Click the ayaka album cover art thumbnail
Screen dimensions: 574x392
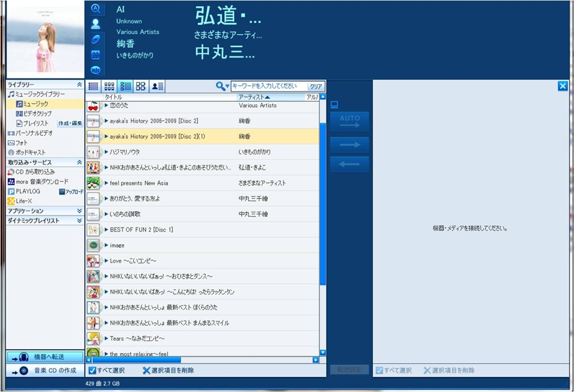pyautogui.click(x=45, y=40)
